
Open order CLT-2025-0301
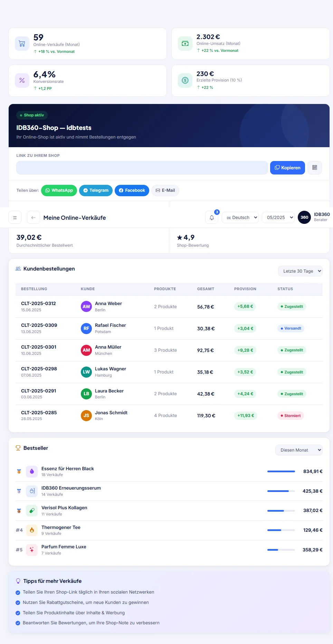click(39, 347)
